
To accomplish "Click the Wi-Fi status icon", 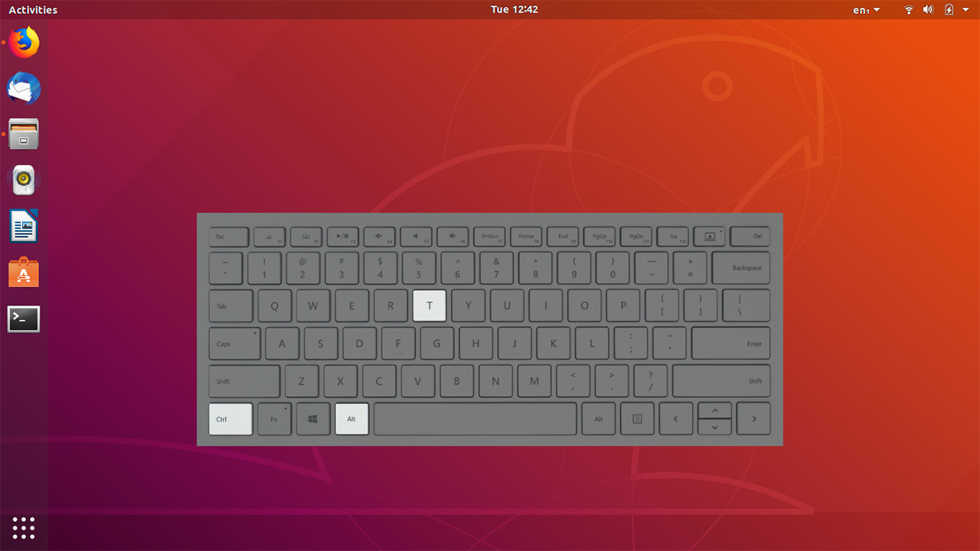I will [x=909, y=10].
